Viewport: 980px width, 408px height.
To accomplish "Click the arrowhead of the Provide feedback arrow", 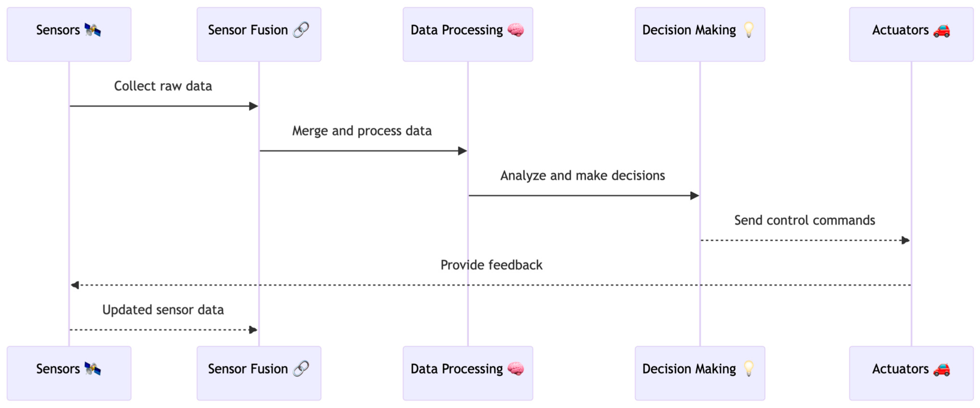I will pos(75,285).
